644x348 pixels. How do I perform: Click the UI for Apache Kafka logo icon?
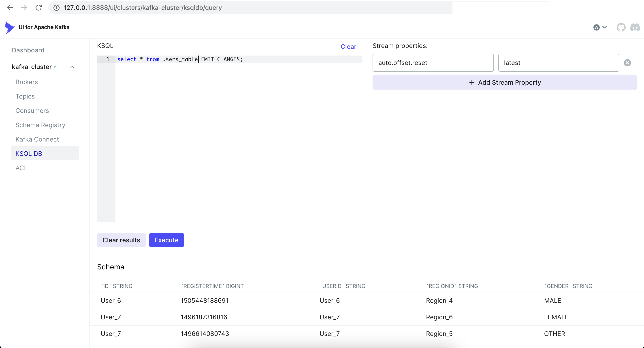point(10,27)
